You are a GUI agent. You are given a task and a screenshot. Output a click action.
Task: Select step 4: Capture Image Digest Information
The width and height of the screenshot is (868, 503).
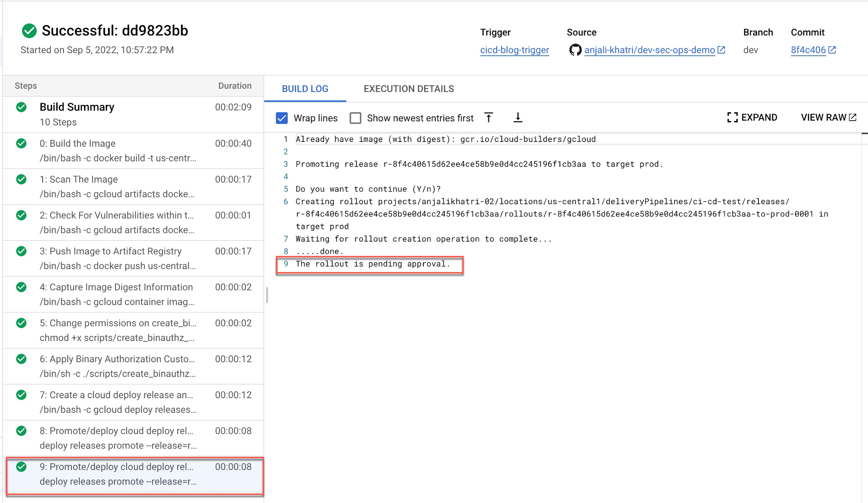(x=133, y=294)
